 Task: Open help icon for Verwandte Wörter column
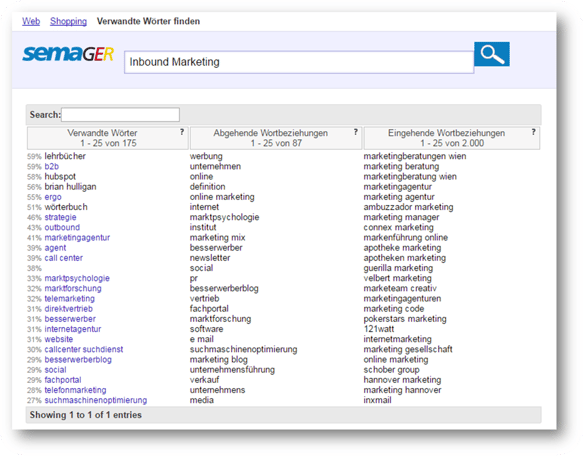(182, 132)
